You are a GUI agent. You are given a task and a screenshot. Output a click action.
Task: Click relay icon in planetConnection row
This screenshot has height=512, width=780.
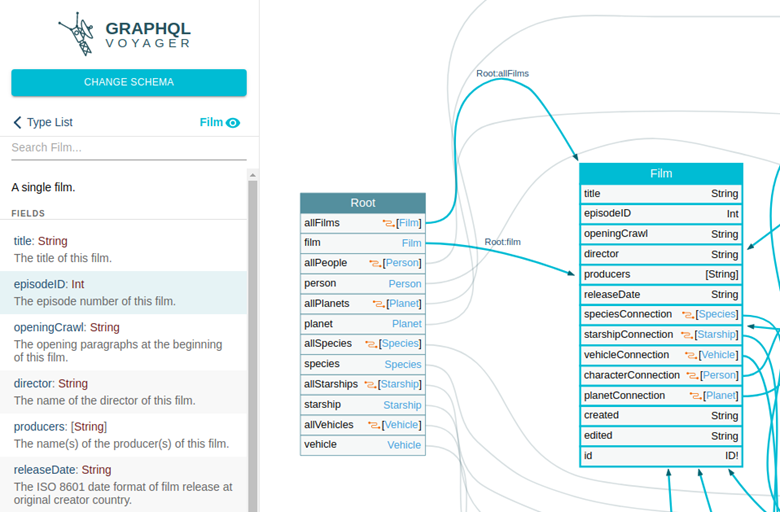pyautogui.click(x=696, y=396)
